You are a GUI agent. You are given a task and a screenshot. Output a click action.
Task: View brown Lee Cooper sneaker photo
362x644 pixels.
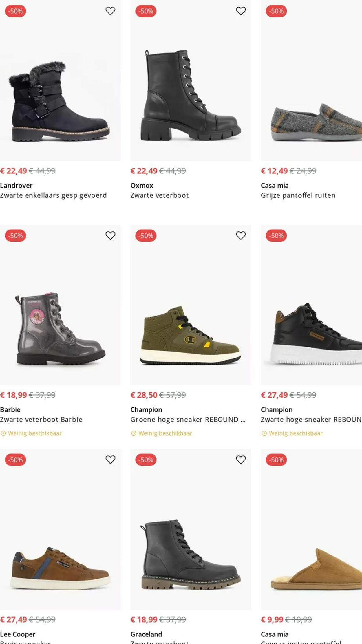60,568
